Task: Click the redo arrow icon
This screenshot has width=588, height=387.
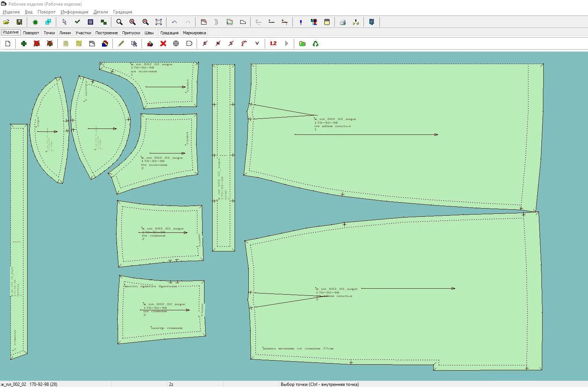Action: (x=188, y=22)
